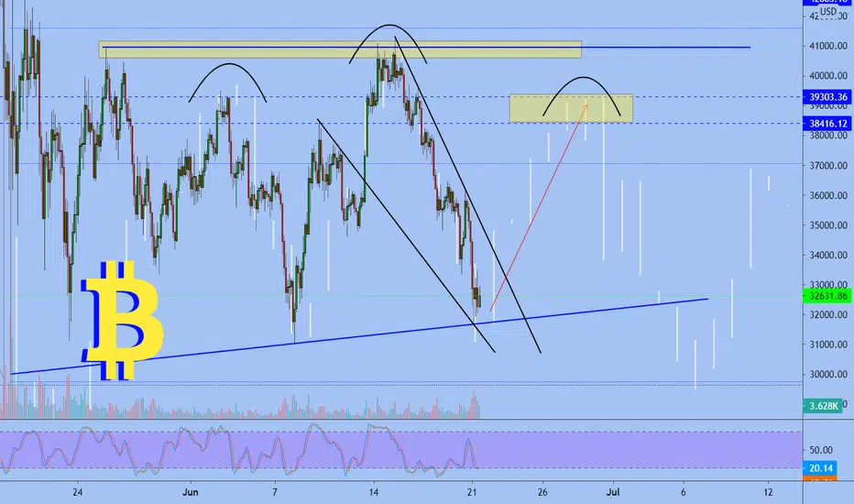This screenshot has height=504, width=854.
Task: Select the blue ascending support trendline
Action: pos(359,336)
